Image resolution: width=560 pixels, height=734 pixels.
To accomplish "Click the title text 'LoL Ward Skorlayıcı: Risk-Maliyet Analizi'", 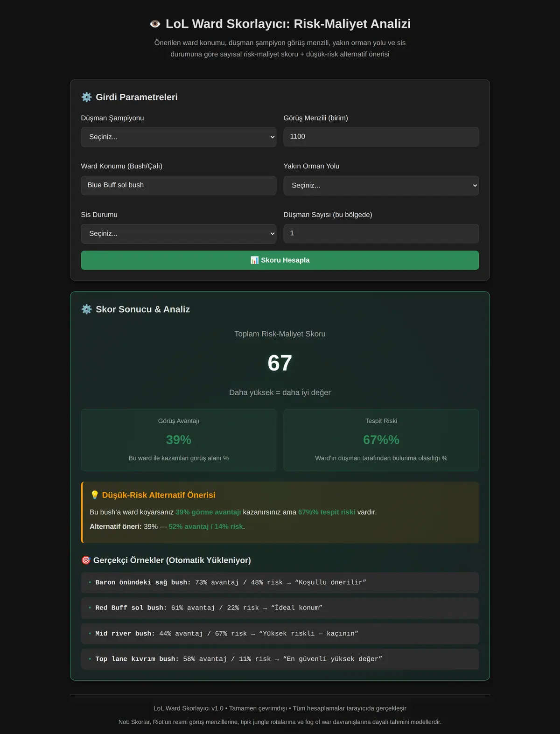I will (x=288, y=24).
